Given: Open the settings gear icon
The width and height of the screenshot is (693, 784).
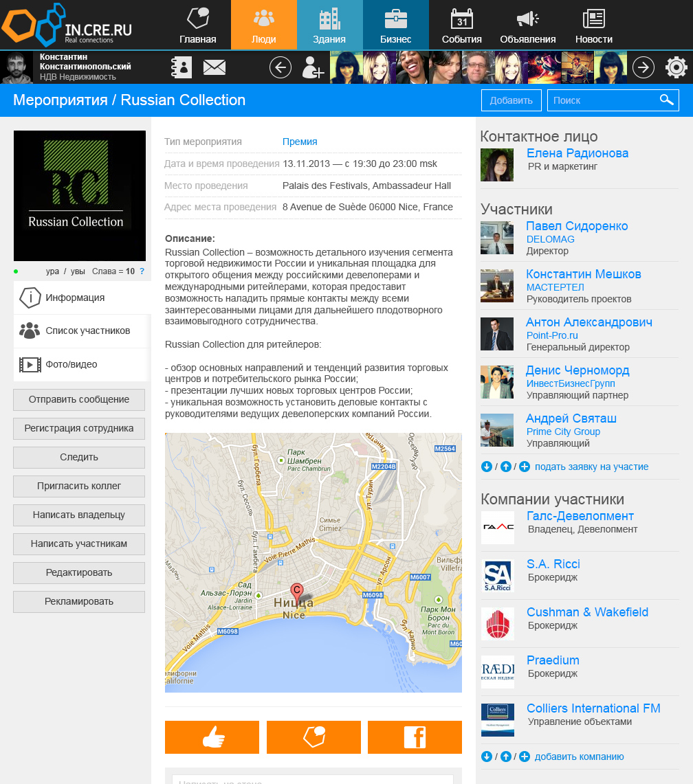Looking at the screenshot, I should (x=676, y=67).
